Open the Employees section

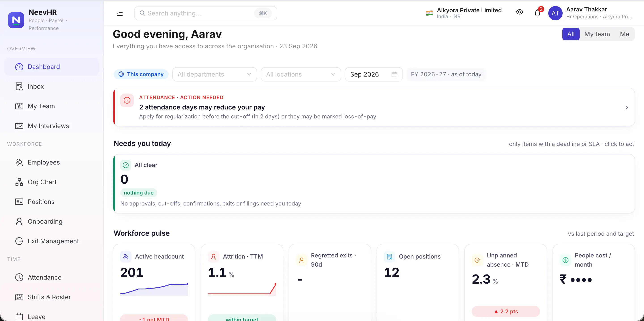coord(51,162)
